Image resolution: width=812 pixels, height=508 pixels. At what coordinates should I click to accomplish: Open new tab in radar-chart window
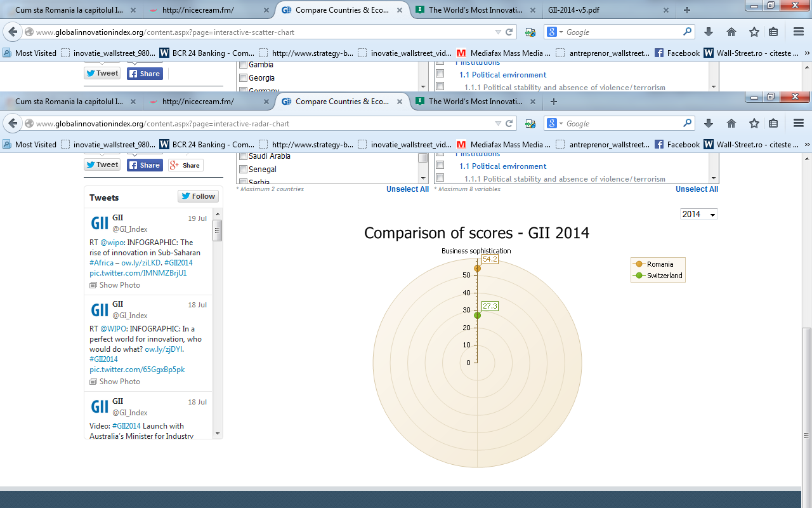pos(554,102)
